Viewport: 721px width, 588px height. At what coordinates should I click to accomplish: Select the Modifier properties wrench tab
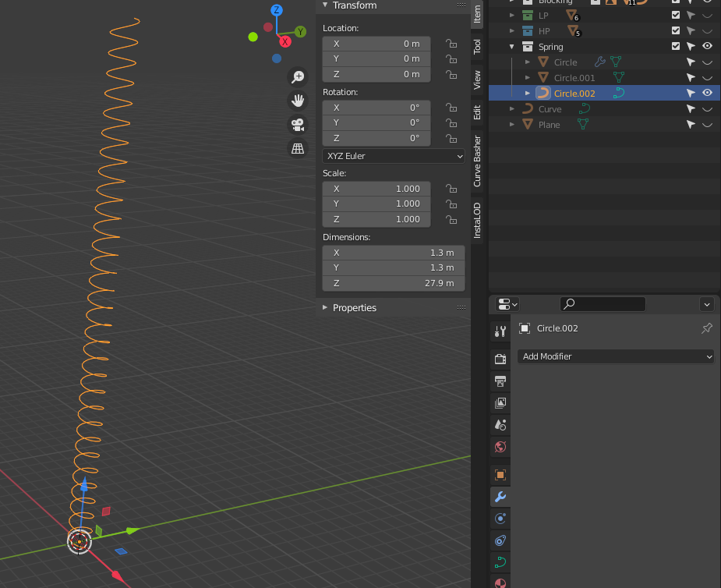pos(500,497)
